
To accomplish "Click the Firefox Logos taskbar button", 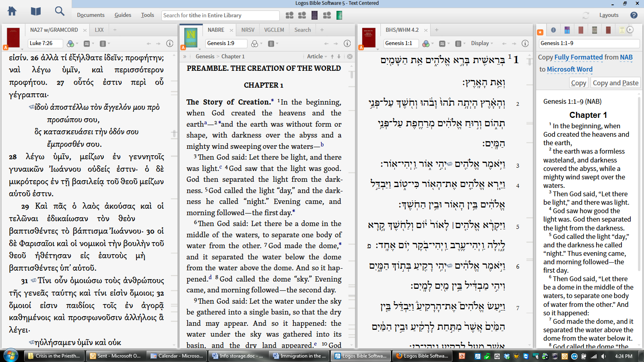I will [423, 356].
